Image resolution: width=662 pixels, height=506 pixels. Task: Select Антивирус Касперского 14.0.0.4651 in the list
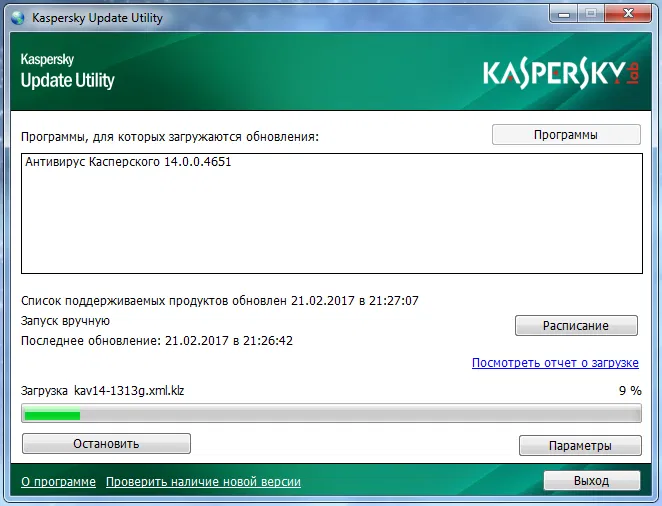pyautogui.click(x=128, y=162)
